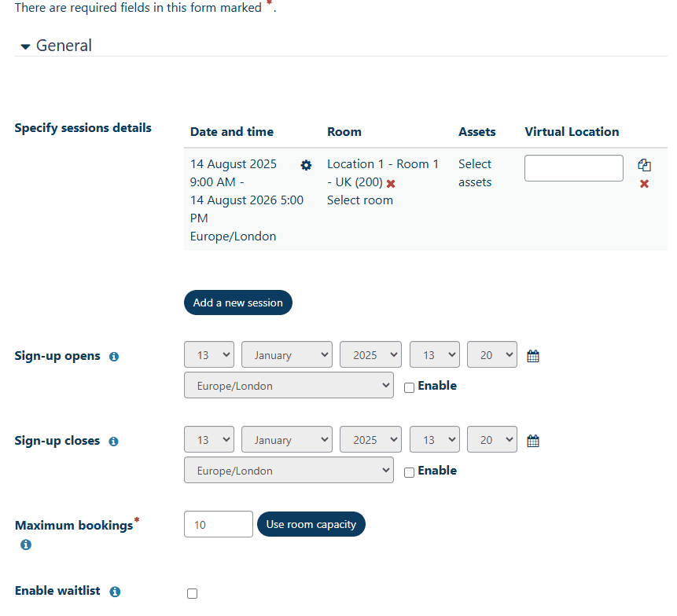Open the Sign-up opens month dropdown

286,354
